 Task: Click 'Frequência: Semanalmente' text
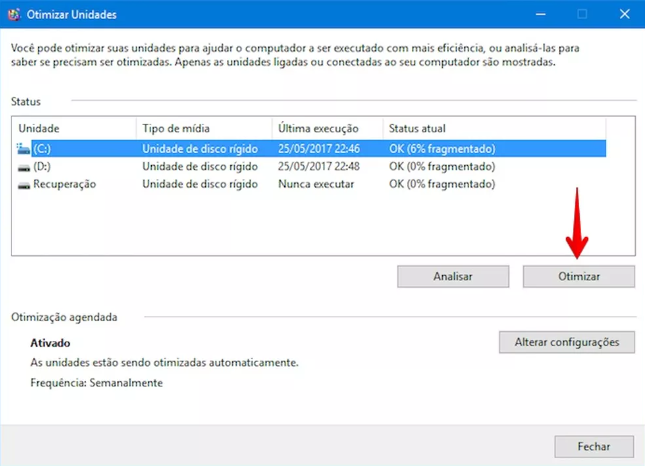tap(97, 383)
